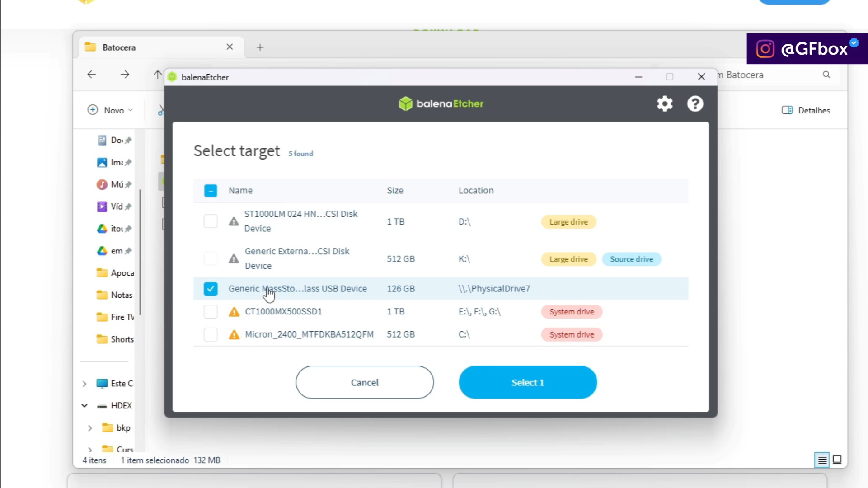This screenshot has height=488, width=868.
Task: Expand the Este Computador tree node
Action: pyautogui.click(x=84, y=384)
